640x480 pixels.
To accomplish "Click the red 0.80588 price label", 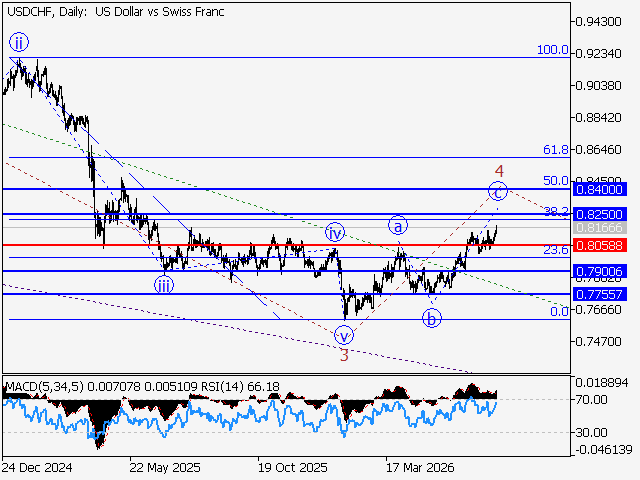I will point(600,246).
